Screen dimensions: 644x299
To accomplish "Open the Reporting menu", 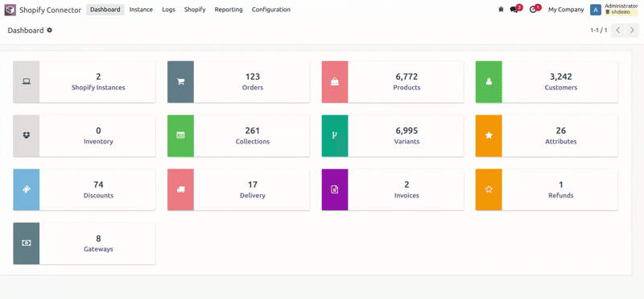I will pyautogui.click(x=229, y=10).
